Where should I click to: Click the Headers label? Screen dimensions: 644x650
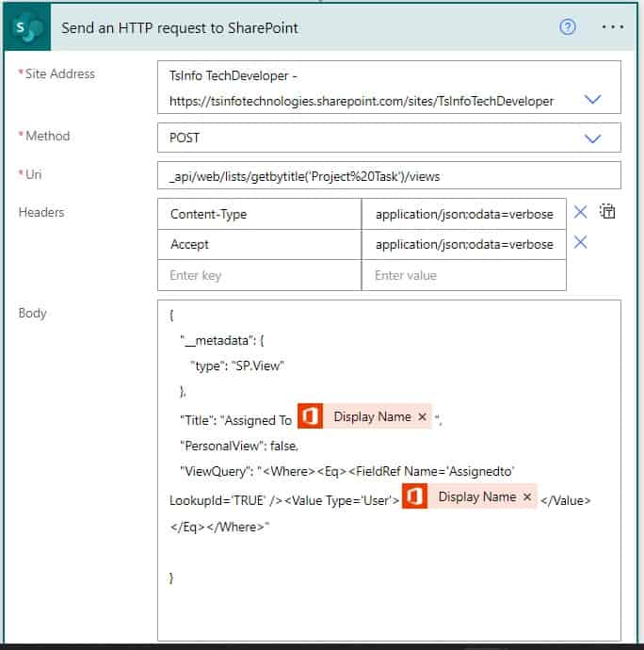(41, 212)
